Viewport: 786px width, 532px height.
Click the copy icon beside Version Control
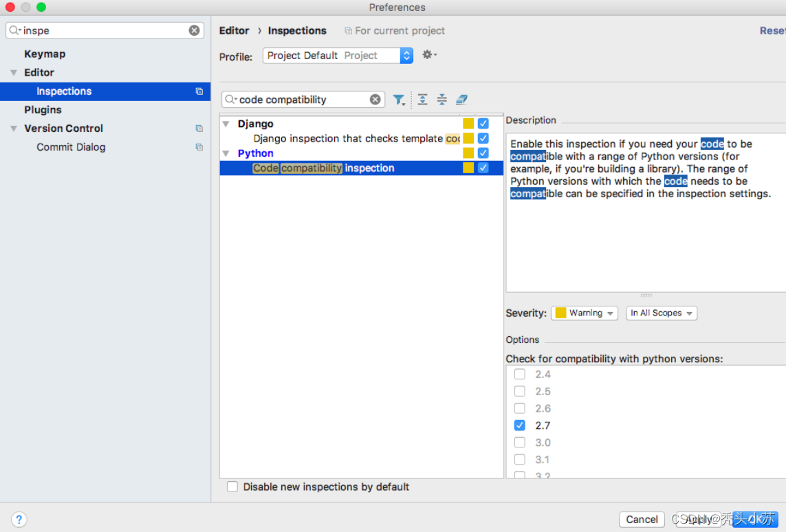(x=199, y=129)
